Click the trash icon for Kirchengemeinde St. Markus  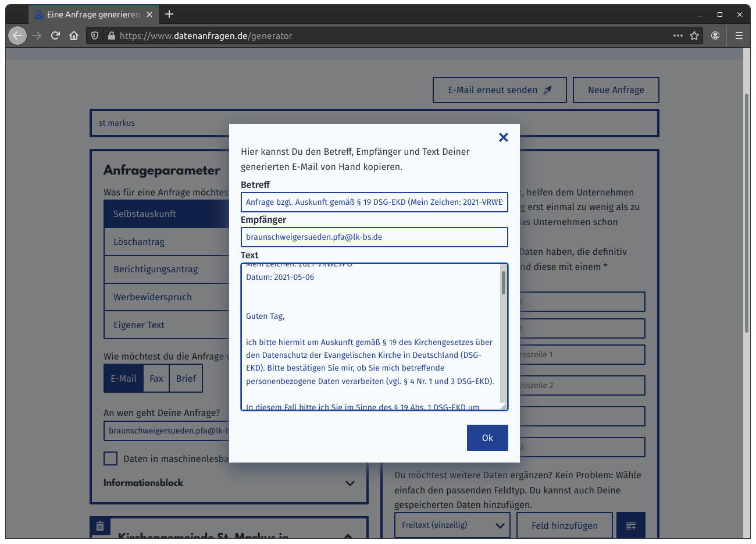pyautogui.click(x=100, y=526)
